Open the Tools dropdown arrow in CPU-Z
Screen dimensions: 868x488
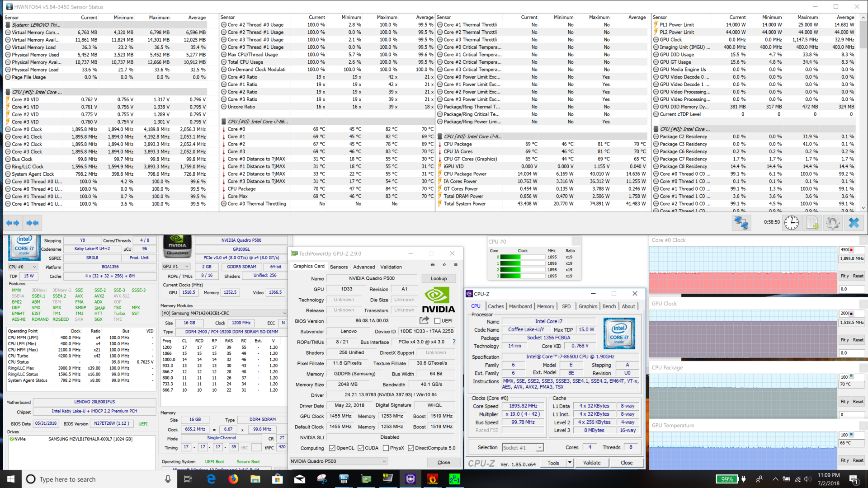570,463
